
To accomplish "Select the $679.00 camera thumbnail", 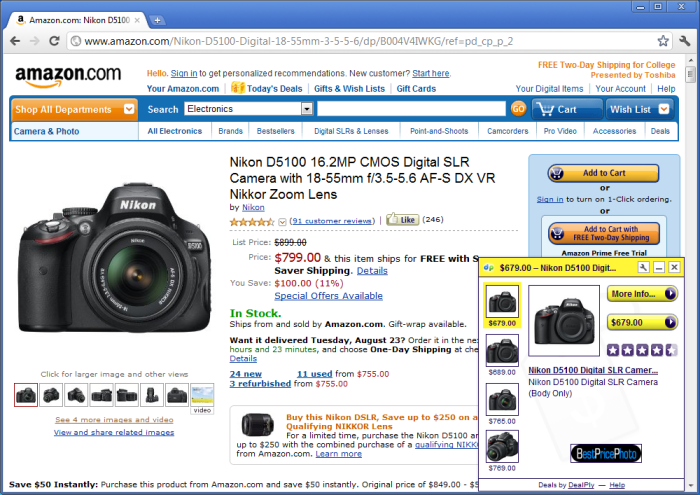I will [x=502, y=301].
